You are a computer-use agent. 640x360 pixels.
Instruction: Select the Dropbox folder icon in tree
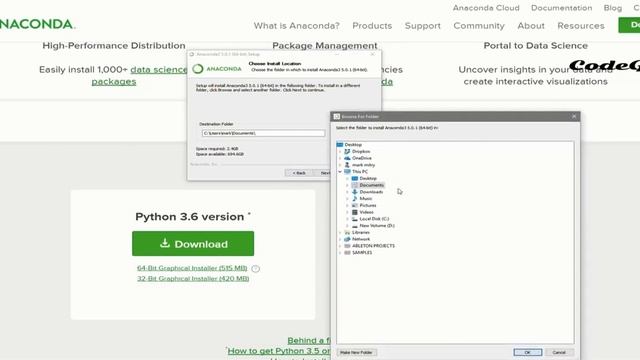[x=347, y=151]
